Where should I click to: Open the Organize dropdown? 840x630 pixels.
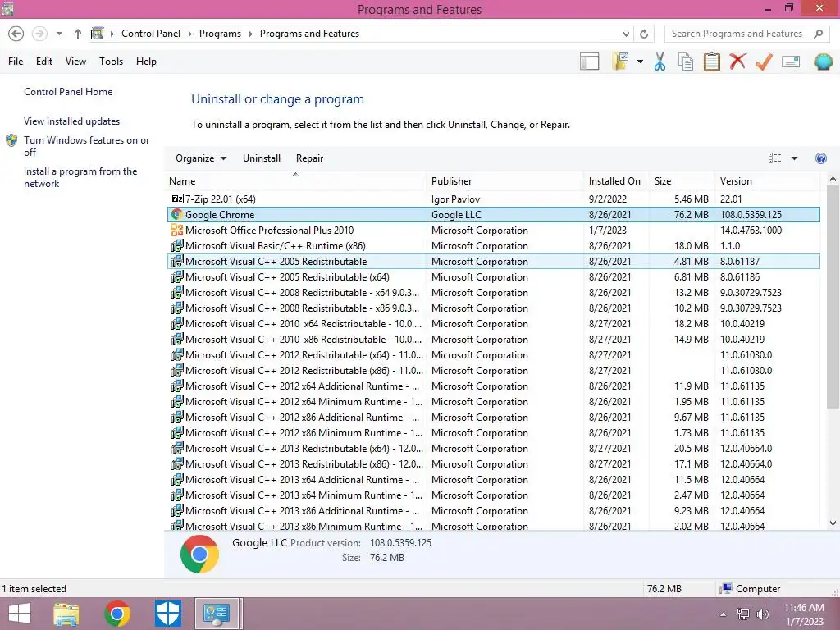[201, 158]
